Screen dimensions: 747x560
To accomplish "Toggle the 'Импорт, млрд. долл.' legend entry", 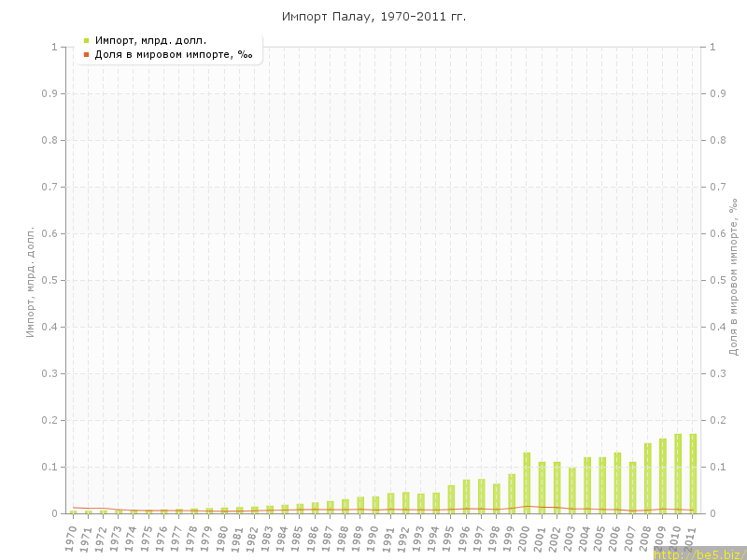I will click(150, 40).
